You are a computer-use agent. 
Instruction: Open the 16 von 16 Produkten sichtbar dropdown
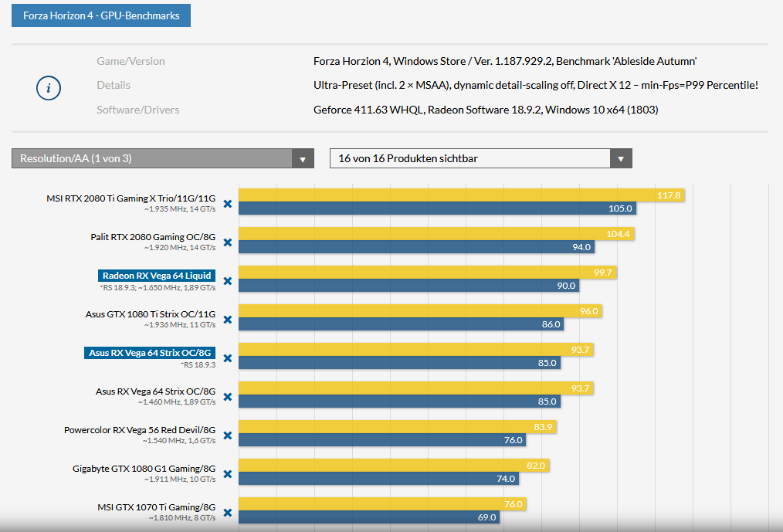click(481, 158)
